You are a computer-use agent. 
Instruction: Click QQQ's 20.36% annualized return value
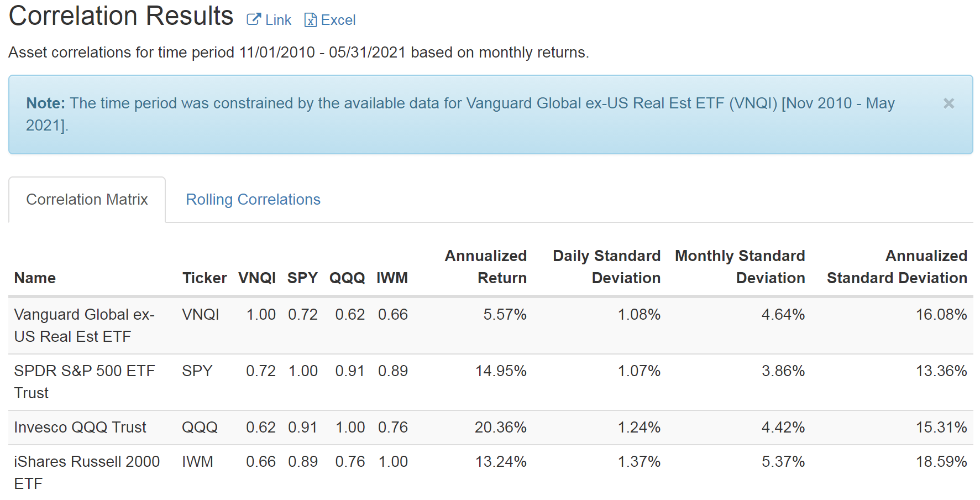click(500, 428)
